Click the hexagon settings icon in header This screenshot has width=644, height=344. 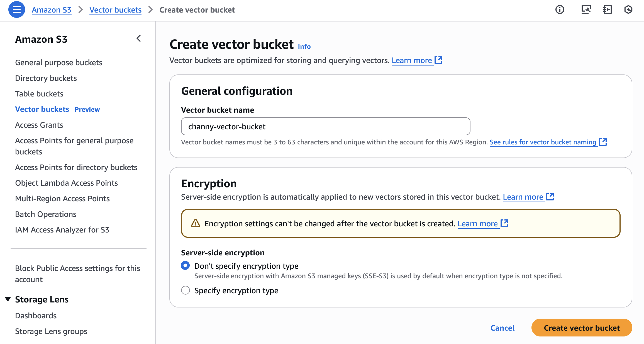(x=628, y=10)
